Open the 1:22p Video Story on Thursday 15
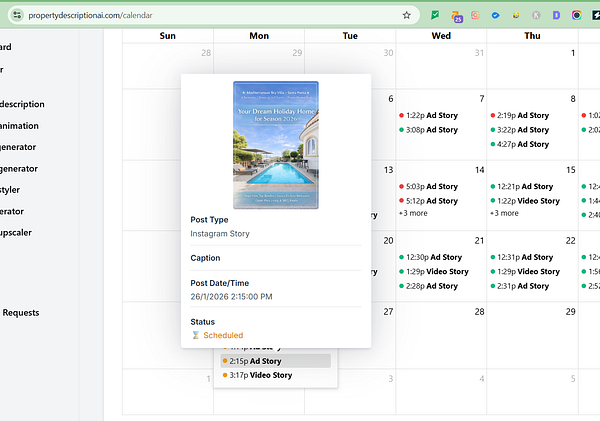Image resolution: width=600 pixels, height=421 pixels. pos(525,201)
